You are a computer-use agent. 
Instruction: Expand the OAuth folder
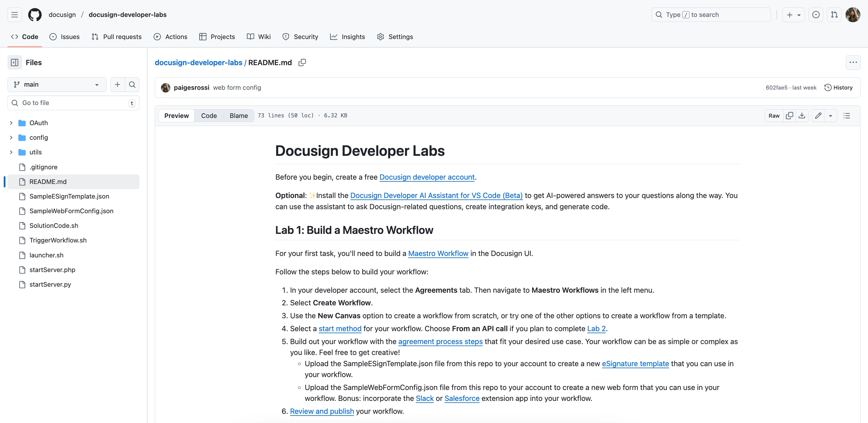(11, 123)
